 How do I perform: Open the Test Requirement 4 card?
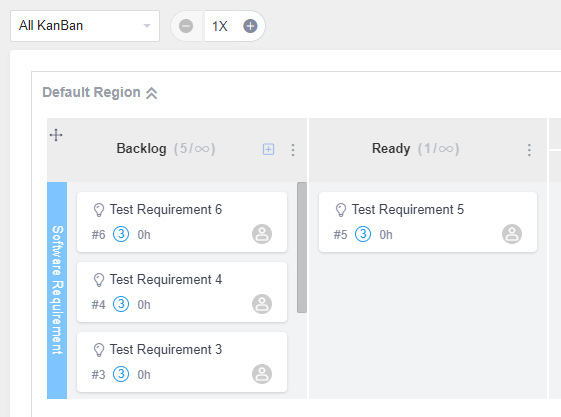(182, 292)
